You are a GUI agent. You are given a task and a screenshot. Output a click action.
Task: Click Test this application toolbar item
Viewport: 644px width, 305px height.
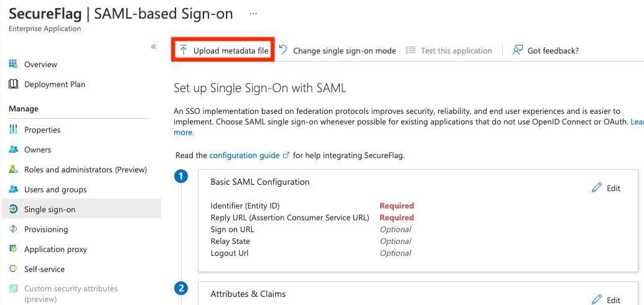449,50
